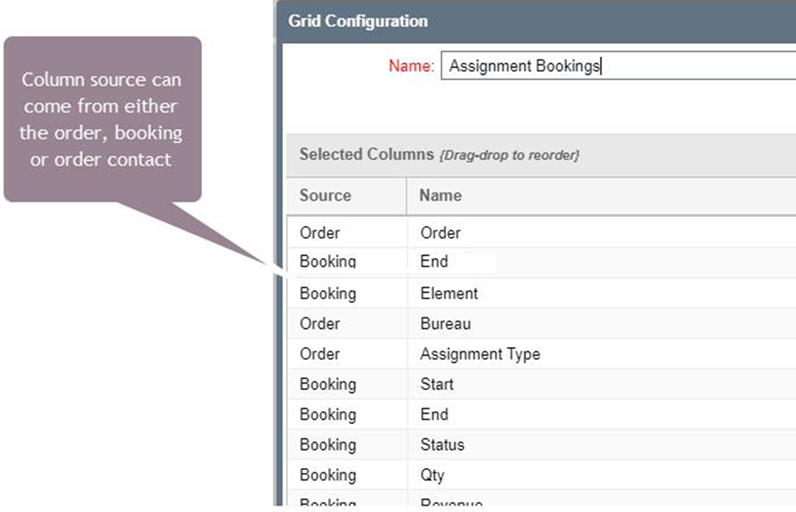This screenshot has width=796, height=512.
Task: Click the Name input field with Assignment Bookings
Action: click(618, 65)
